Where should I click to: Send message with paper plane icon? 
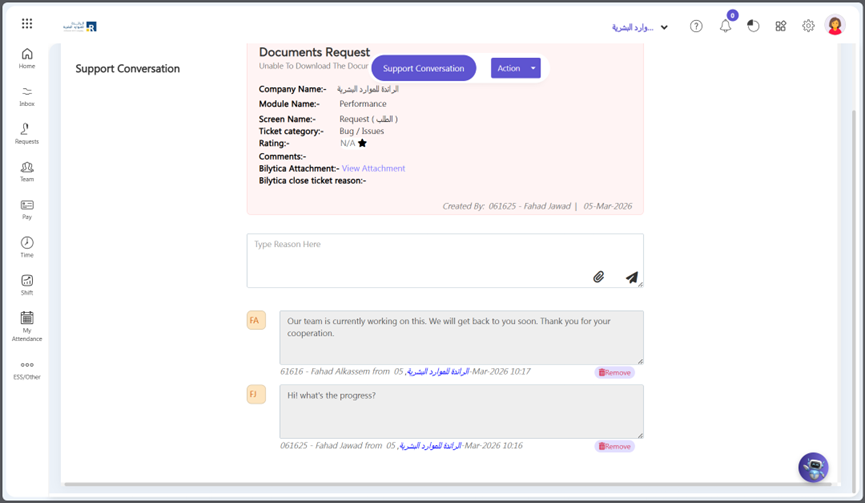tap(632, 277)
